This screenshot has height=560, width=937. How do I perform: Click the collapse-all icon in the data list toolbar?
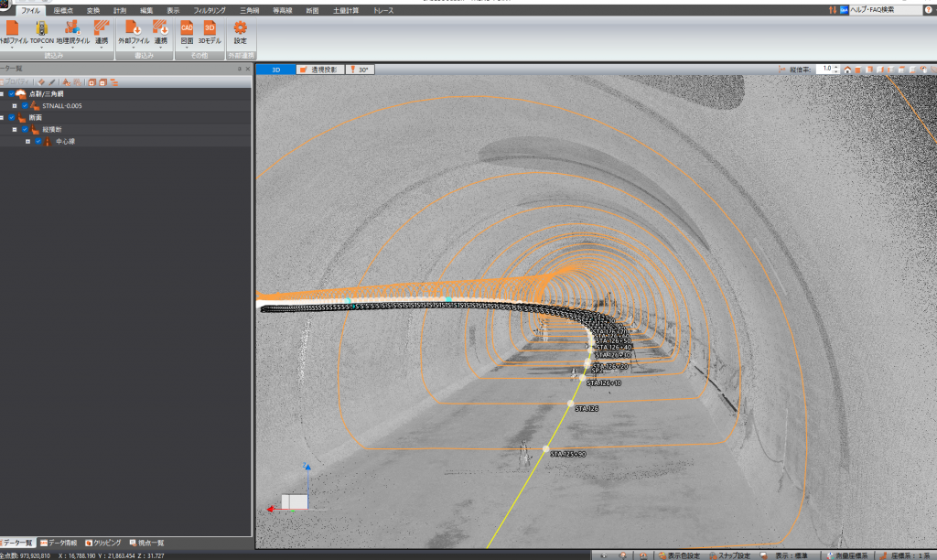(x=102, y=82)
